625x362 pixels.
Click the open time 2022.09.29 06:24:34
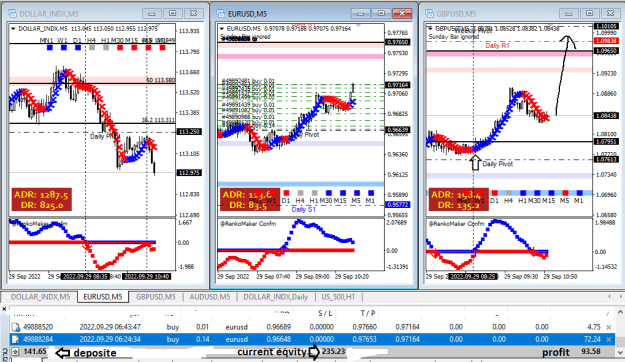click(110, 340)
